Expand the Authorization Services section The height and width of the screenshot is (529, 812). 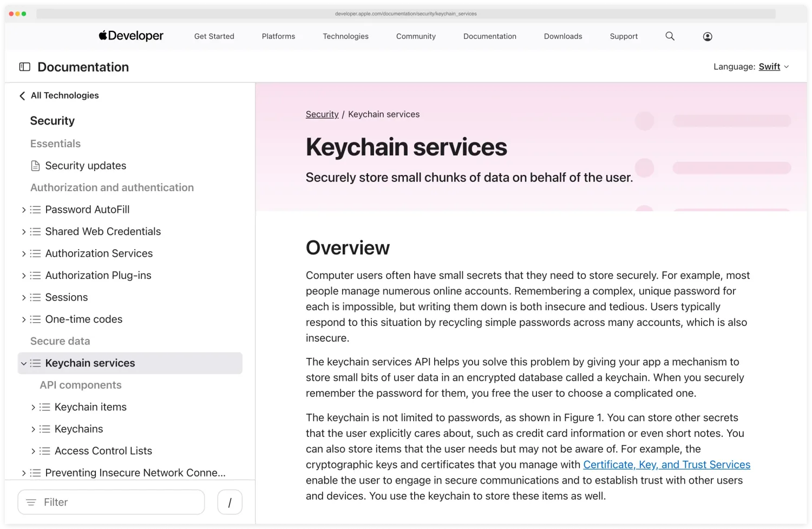click(23, 253)
